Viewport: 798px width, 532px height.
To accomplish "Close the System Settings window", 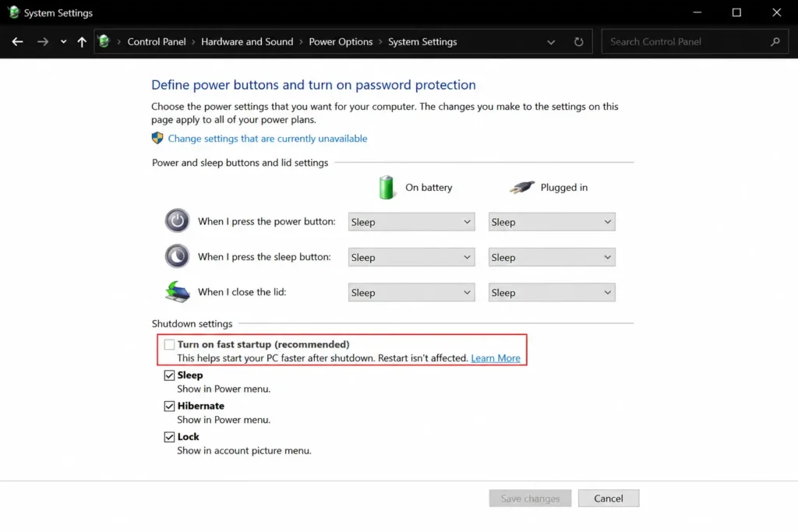I will tap(777, 12).
